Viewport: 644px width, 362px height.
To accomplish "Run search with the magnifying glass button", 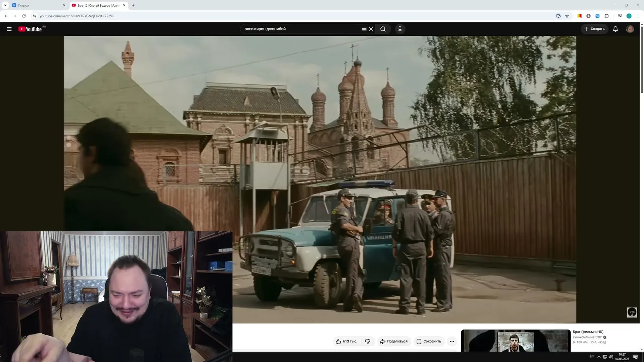I will click(x=383, y=29).
